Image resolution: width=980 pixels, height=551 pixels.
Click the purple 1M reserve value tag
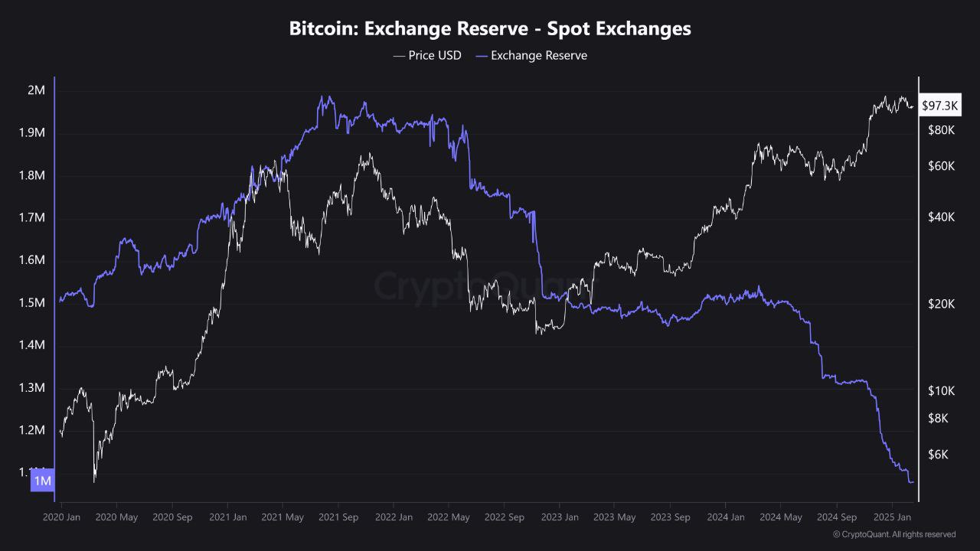click(43, 481)
